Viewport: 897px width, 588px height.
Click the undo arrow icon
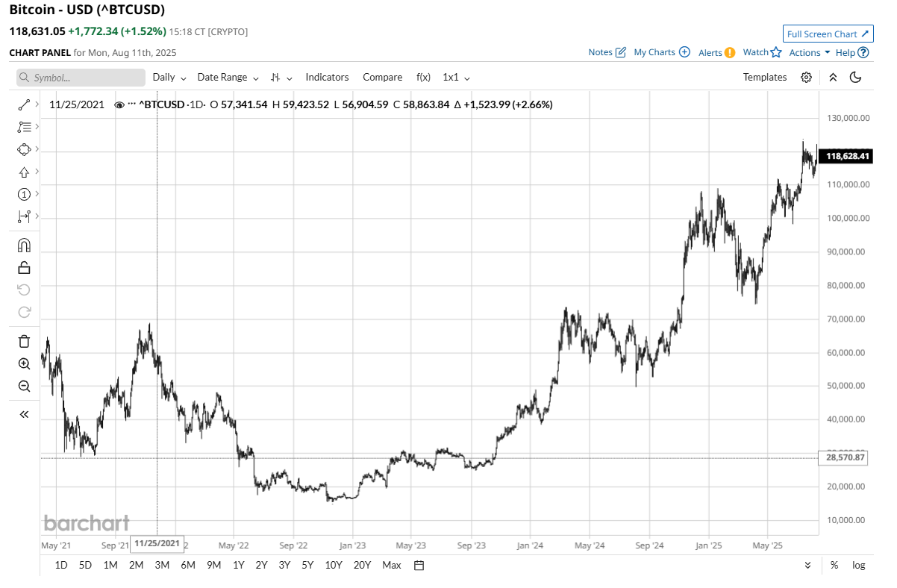24,290
